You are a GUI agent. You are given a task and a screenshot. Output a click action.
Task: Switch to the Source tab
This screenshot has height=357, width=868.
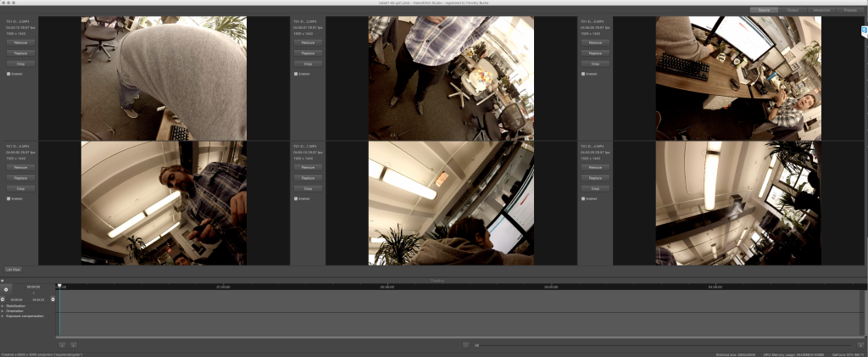[x=765, y=10]
